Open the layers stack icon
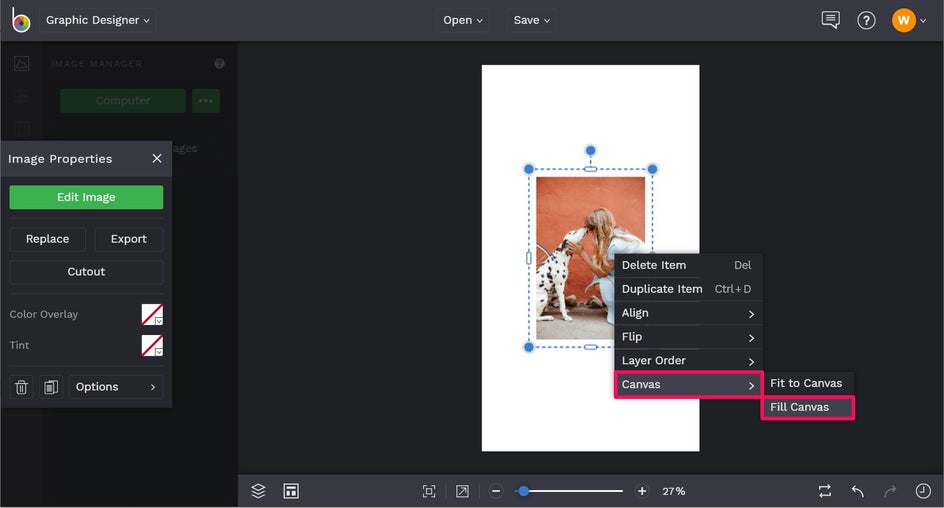 258,491
